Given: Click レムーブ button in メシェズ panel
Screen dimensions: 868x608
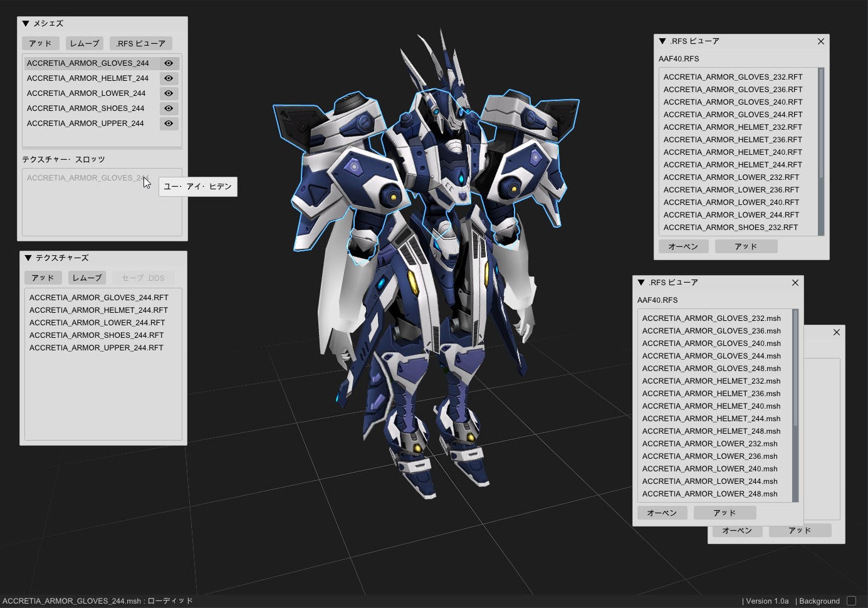Looking at the screenshot, I should point(85,43).
